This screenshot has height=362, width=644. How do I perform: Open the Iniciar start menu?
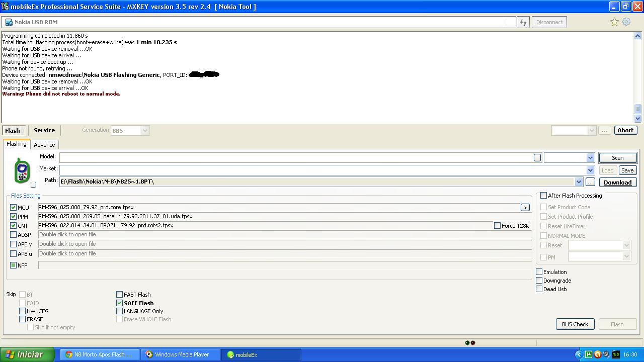click(27, 354)
